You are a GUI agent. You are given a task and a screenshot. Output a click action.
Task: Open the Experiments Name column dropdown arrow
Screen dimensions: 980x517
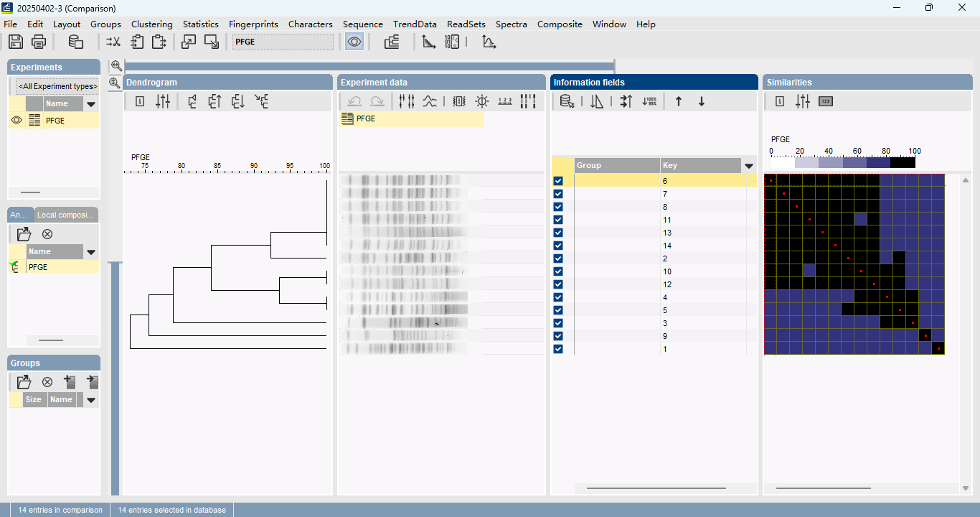pos(91,104)
